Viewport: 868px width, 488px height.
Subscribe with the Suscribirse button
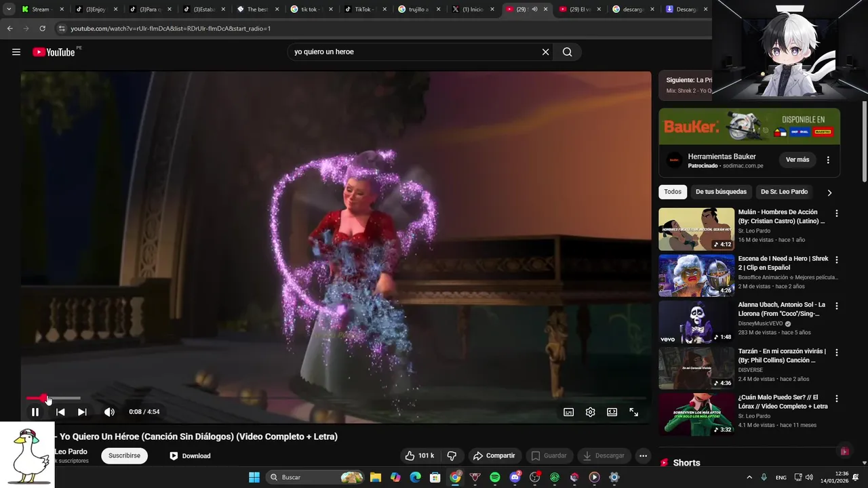tap(124, 455)
